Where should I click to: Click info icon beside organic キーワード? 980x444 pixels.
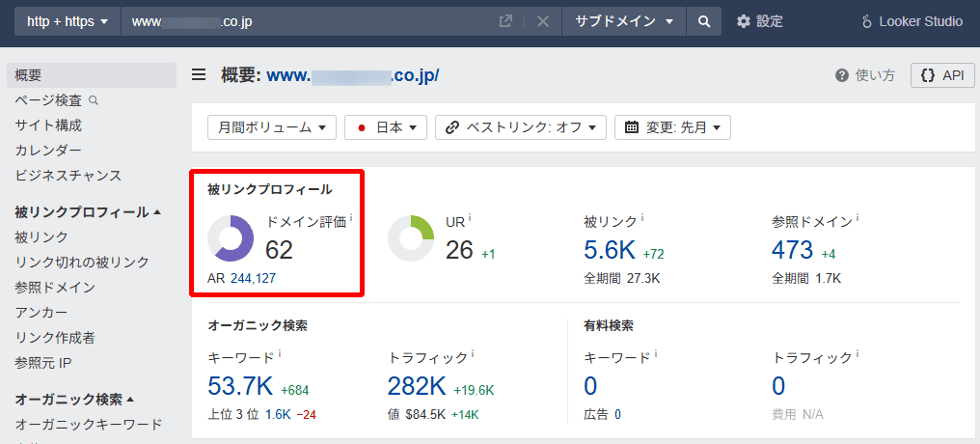280,354
